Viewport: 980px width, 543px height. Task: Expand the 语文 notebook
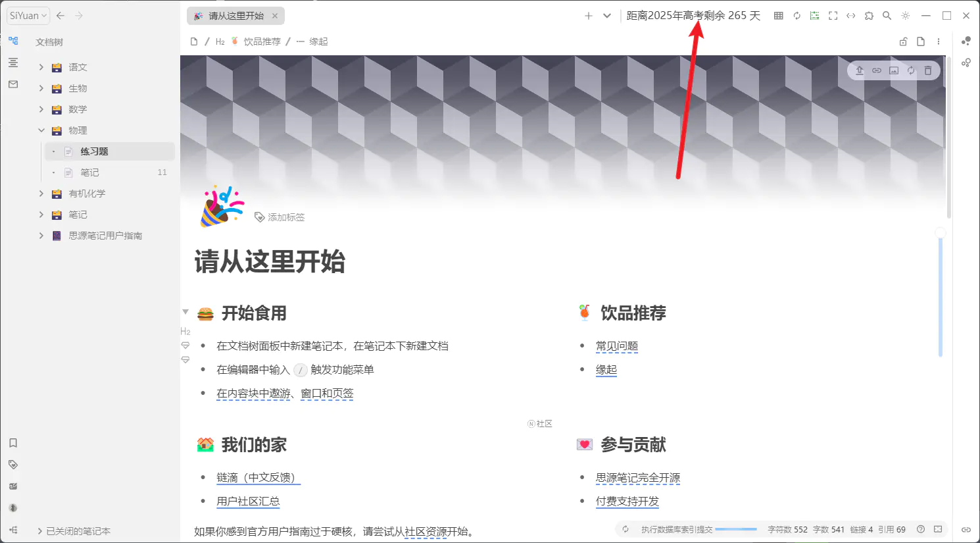tap(41, 67)
